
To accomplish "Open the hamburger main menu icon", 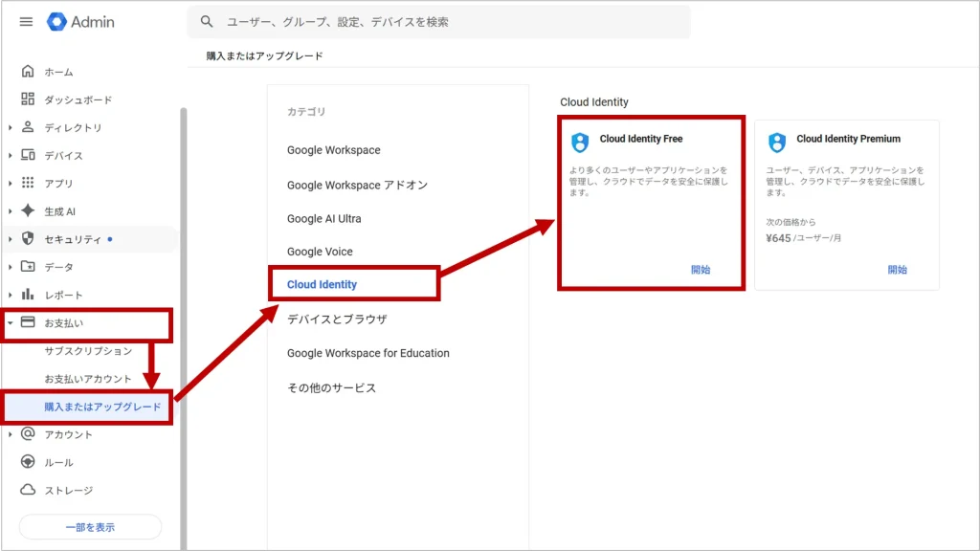I will 26,22.
